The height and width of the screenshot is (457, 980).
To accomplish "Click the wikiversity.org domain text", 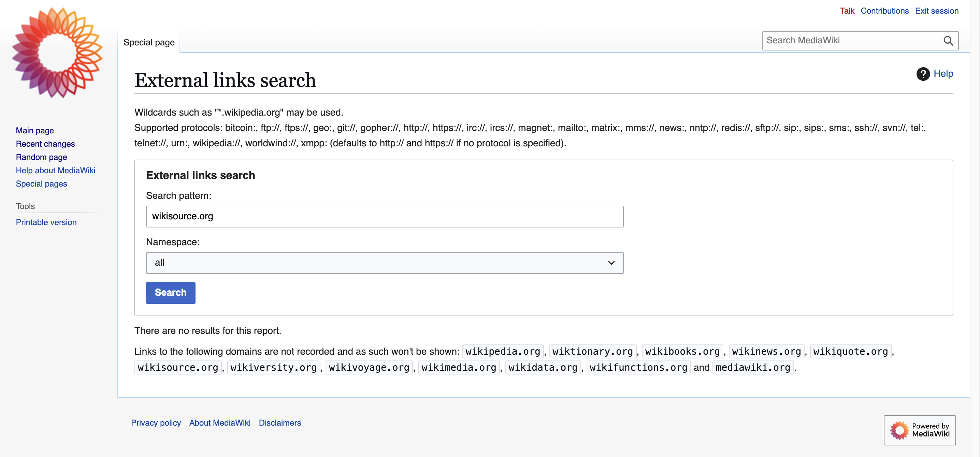I will 273,367.
